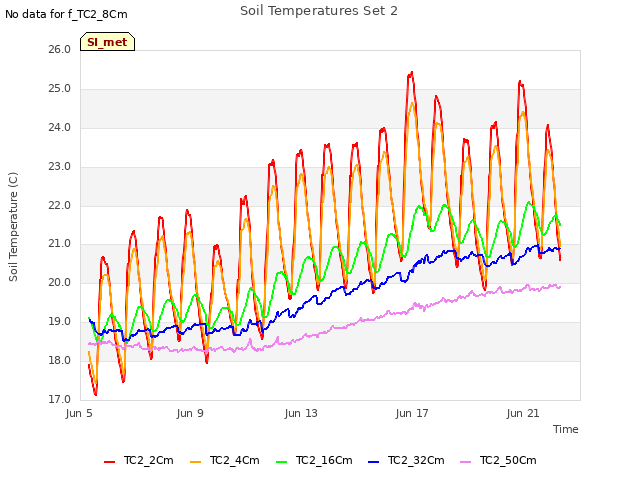This screenshot has height=480, width=640.
Task: Click the 18.0 y-axis tick label
Action: pos(60,360)
